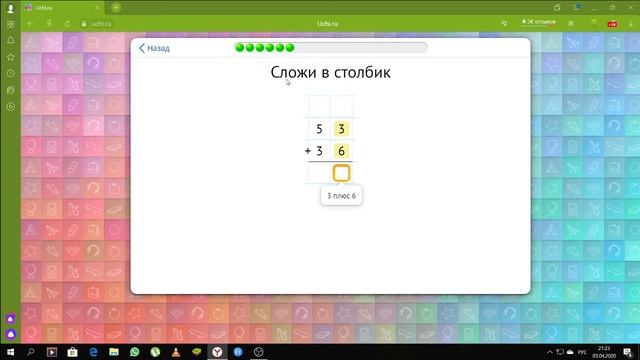Open OBS Studio from the taskbar
Screen dimensions: 640x360
(258, 352)
